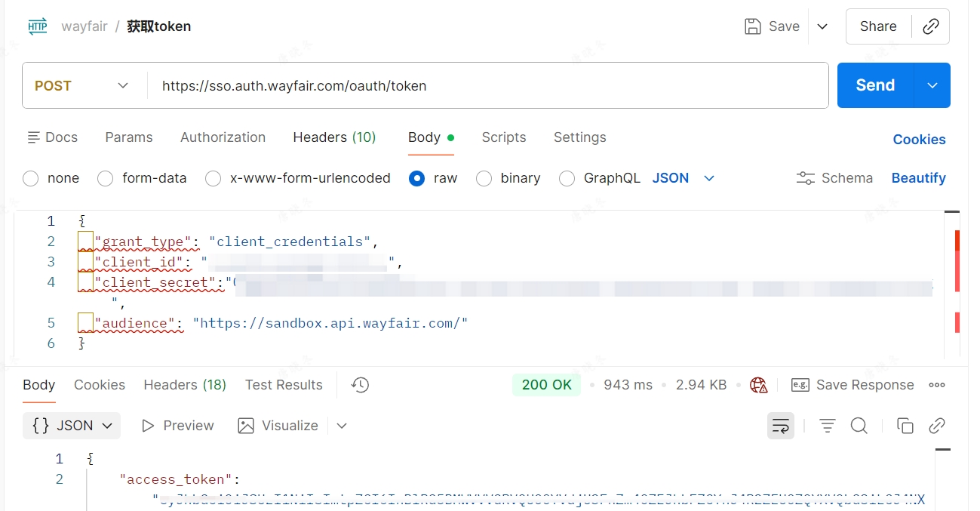The image size is (980, 511).
Task: Copy the response body with copy icon
Action: point(905,426)
